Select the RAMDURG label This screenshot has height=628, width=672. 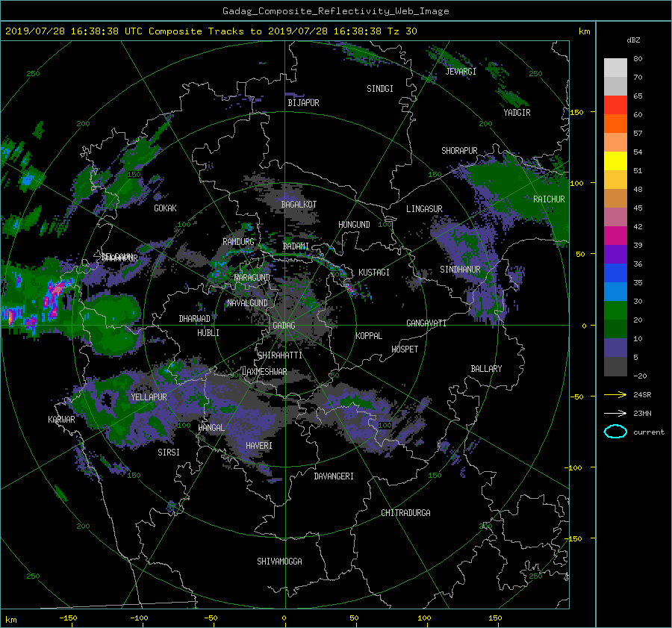[238, 242]
